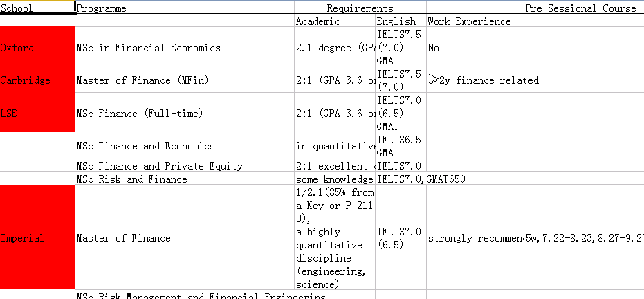Click the Programme header cell

(x=184, y=8)
